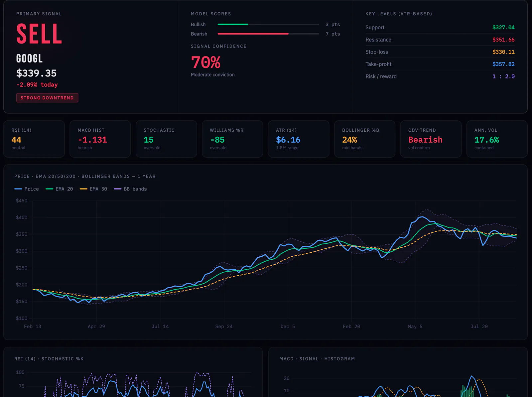532x397 pixels.
Task: Click the 7 pts bearish score
Action: pos(332,34)
